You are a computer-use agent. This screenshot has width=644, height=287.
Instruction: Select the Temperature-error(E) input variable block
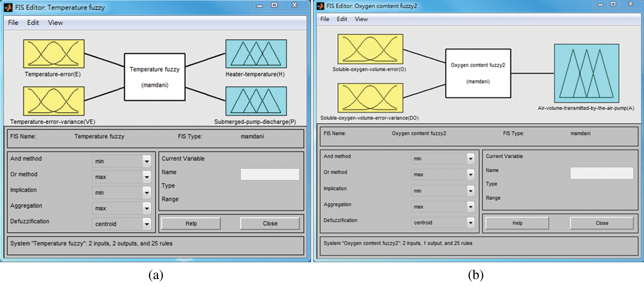click(54, 54)
